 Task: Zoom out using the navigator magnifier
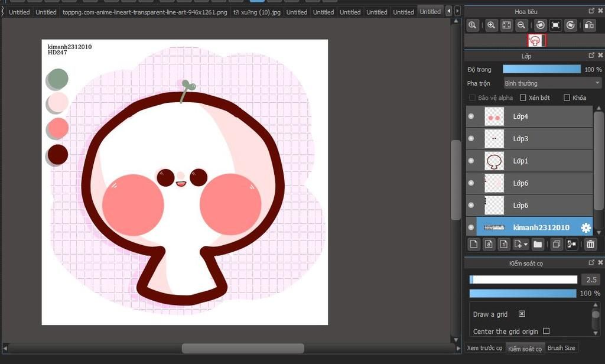point(521,25)
